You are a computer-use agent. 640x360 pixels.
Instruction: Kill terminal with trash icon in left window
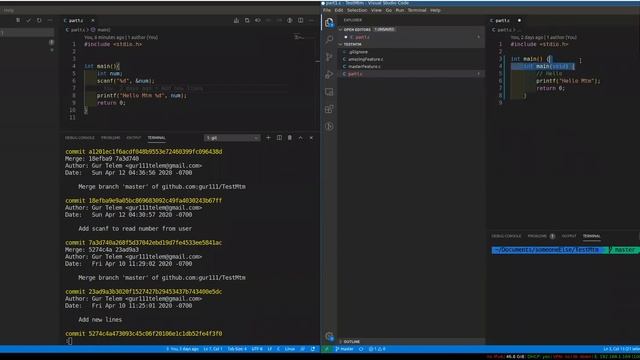[x=290, y=138]
